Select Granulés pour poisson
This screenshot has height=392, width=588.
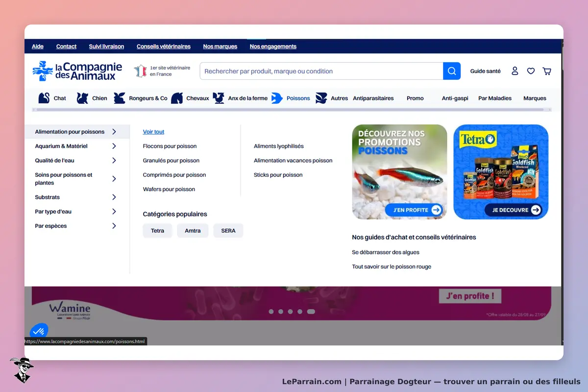tap(171, 160)
